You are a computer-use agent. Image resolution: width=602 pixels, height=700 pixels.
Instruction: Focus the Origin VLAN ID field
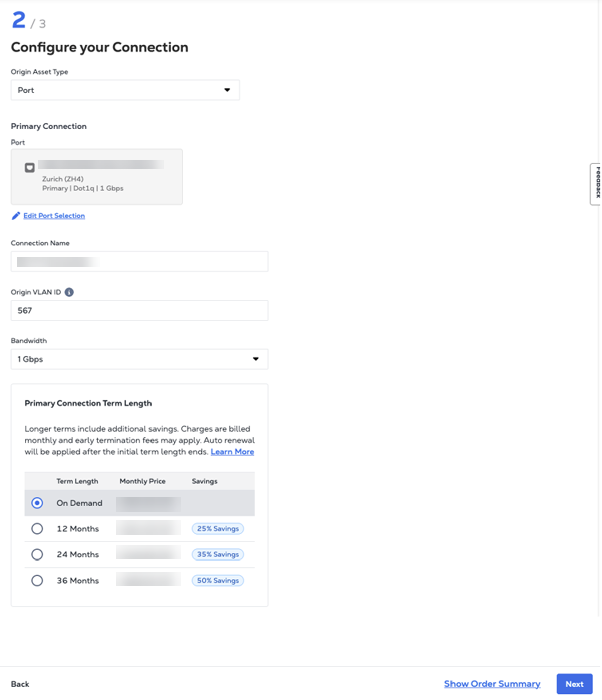(139, 311)
